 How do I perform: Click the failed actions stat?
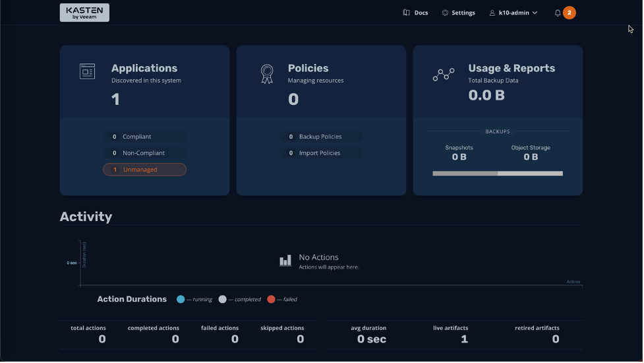pyautogui.click(x=220, y=334)
